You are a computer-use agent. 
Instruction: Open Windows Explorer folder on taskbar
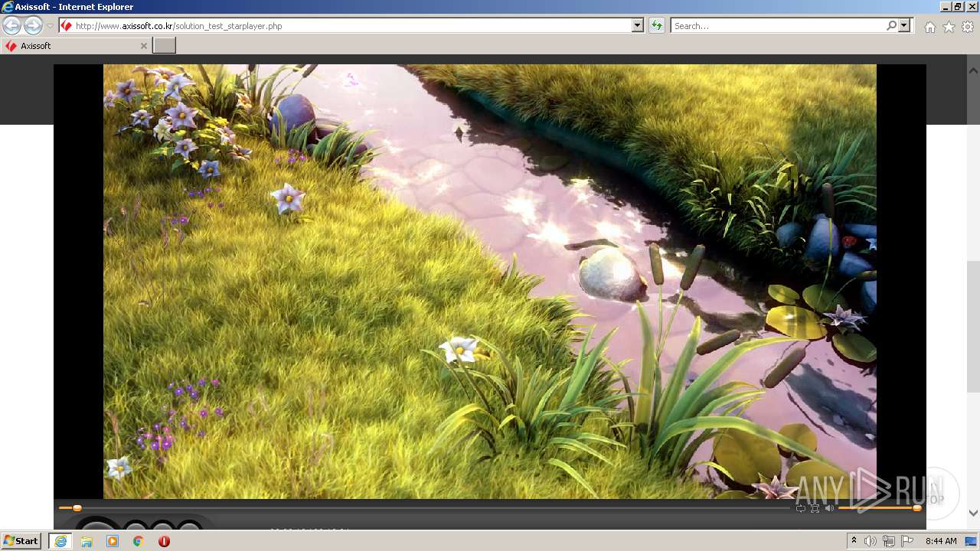87,541
